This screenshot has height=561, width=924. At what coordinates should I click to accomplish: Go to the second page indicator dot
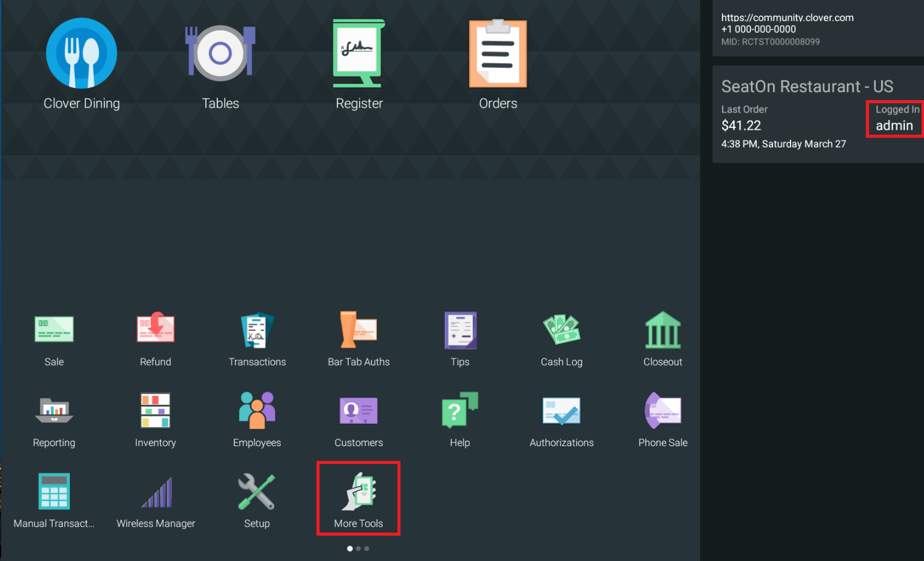tap(358, 549)
